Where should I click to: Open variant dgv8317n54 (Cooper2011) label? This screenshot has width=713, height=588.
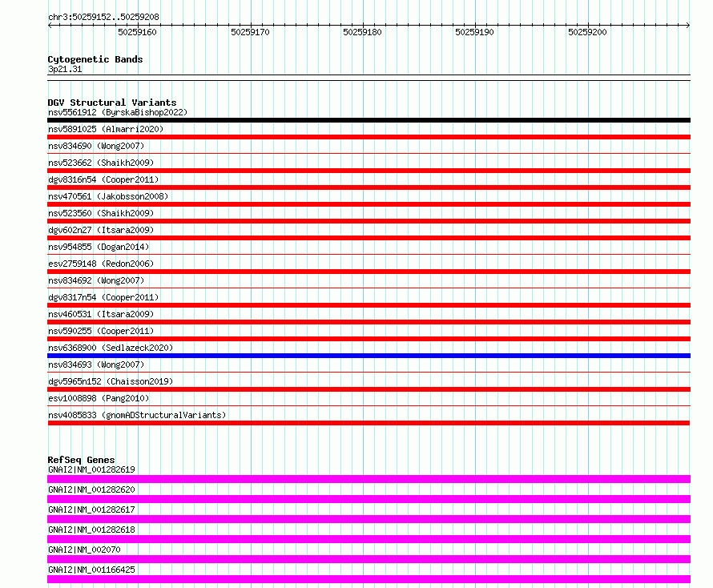click(x=103, y=297)
